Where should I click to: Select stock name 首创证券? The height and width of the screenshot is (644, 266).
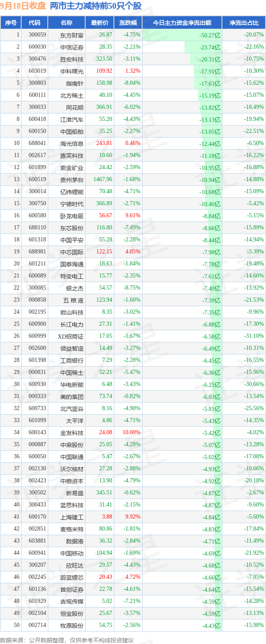pos(72,589)
